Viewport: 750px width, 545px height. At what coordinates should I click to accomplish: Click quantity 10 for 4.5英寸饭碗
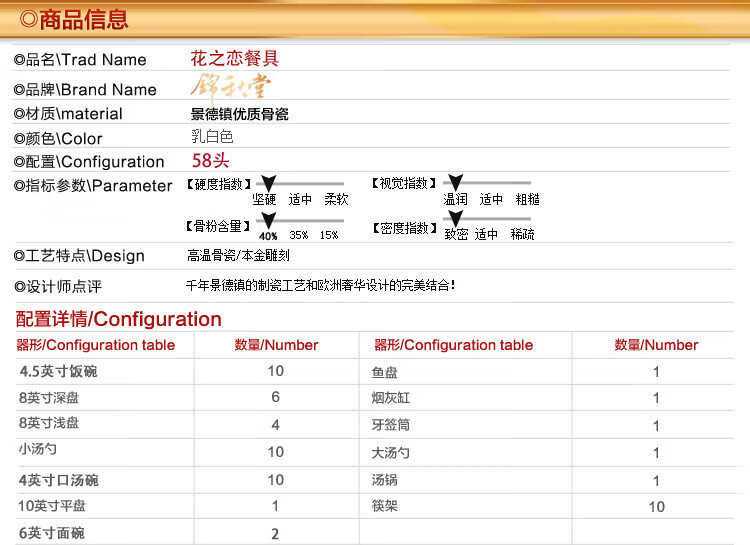point(276,371)
